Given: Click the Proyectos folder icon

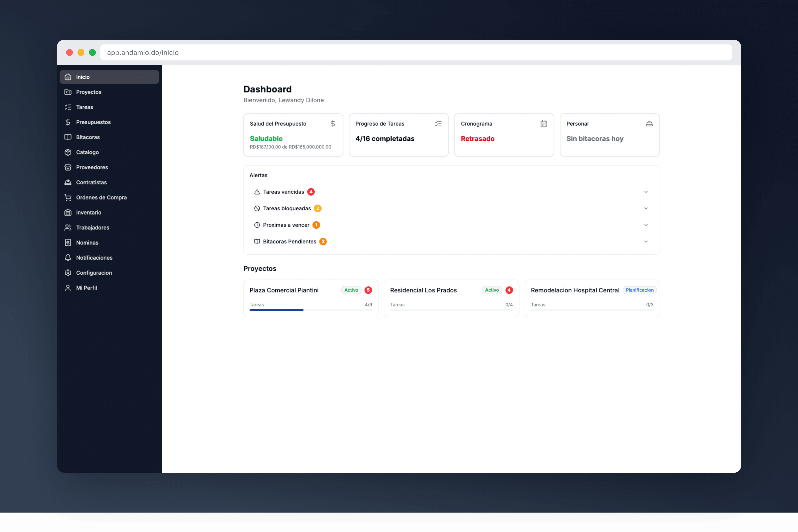Looking at the screenshot, I should 68,92.
